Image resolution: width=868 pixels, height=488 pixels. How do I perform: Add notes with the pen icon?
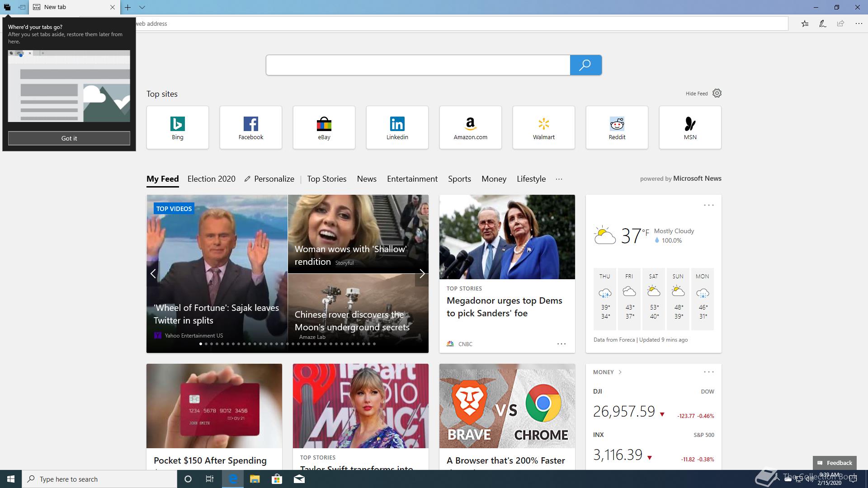click(823, 23)
